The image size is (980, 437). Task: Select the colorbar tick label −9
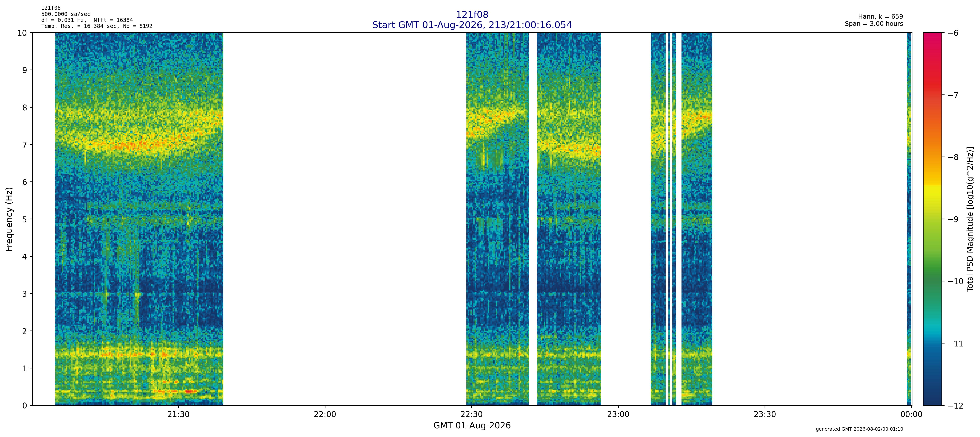(x=953, y=220)
